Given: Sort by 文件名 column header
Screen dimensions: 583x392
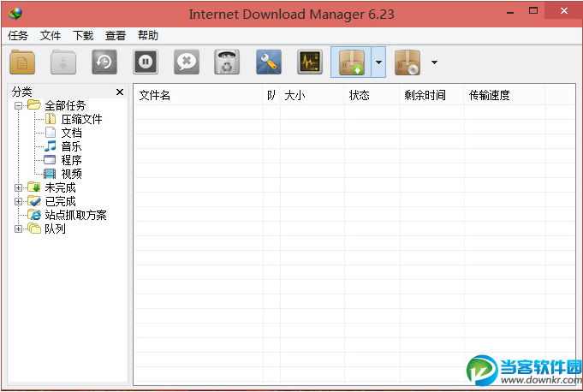Looking at the screenshot, I should click(198, 96).
